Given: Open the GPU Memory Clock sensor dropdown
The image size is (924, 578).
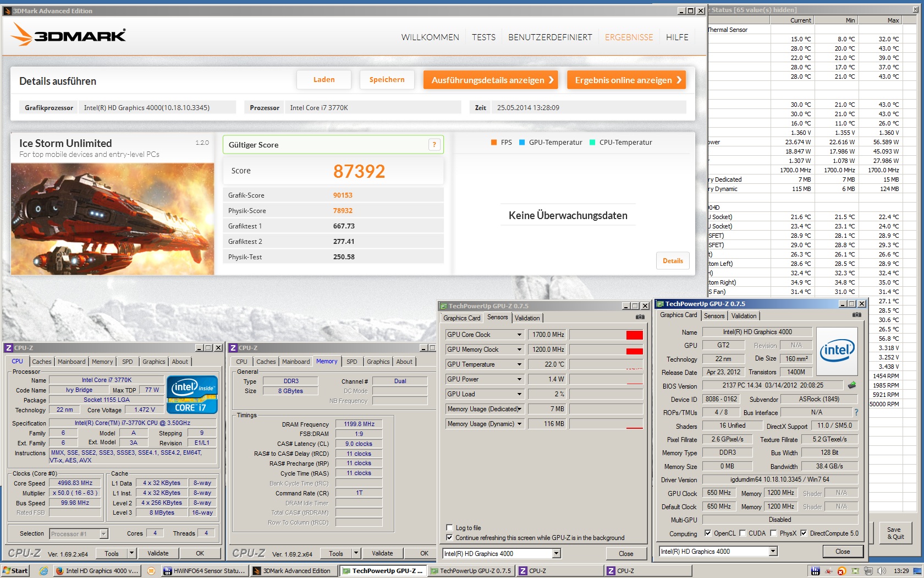Looking at the screenshot, I should [519, 350].
